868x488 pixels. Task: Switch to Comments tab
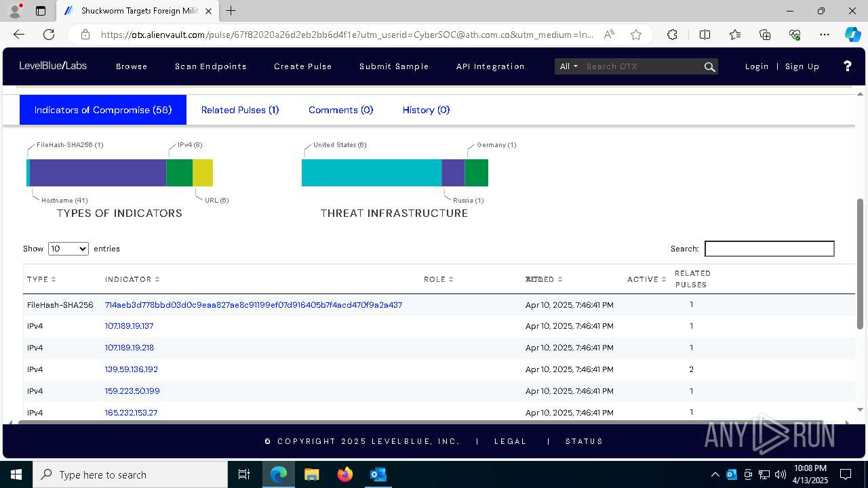[x=340, y=110]
